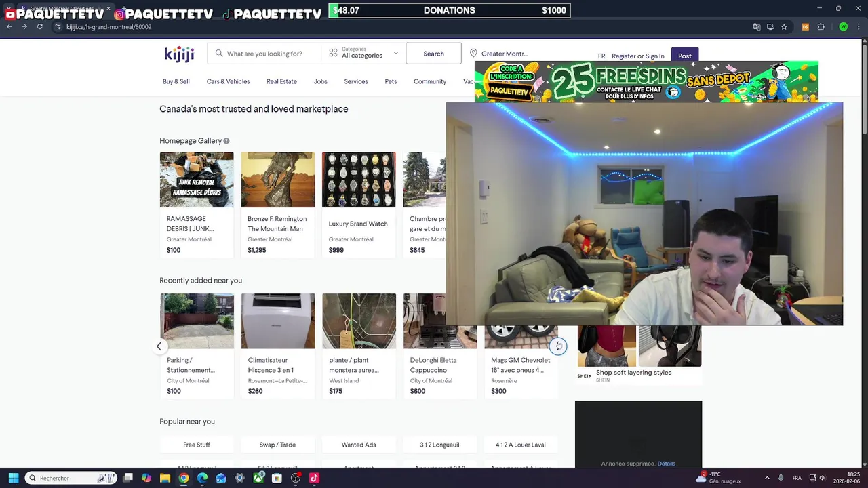Open the Services menu
Image resolution: width=868 pixels, height=488 pixels.
pos(356,81)
